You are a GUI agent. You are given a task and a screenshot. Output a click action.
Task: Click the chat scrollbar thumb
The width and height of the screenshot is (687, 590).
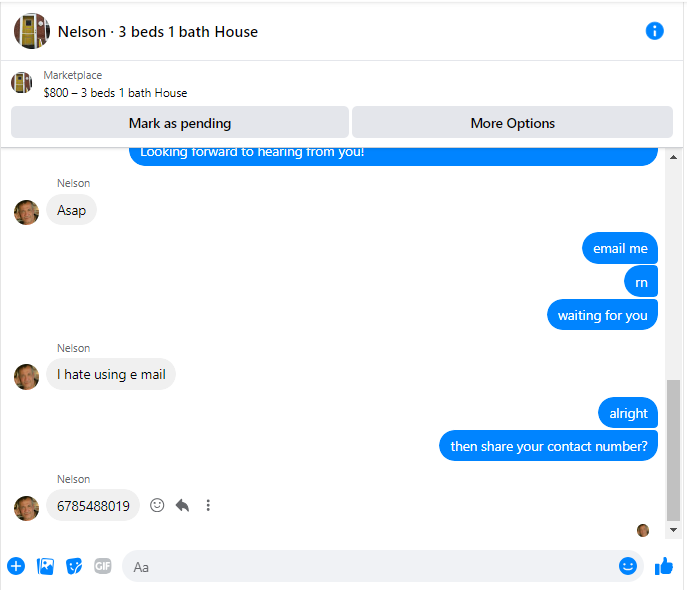point(673,450)
